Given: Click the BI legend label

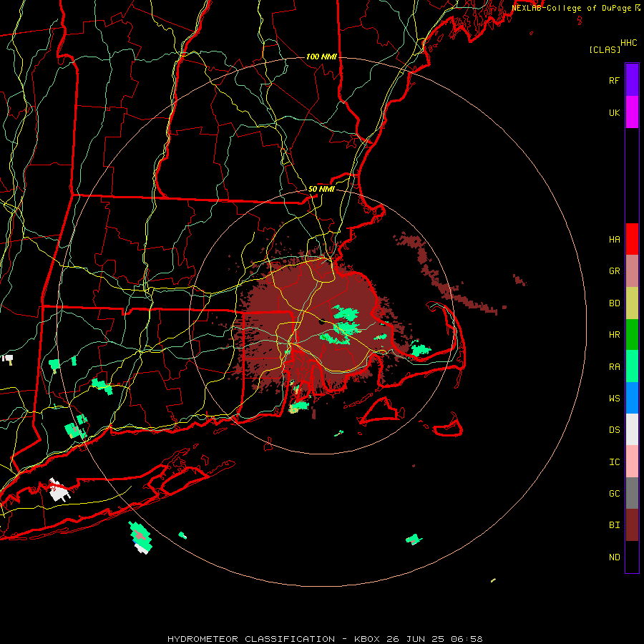Looking at the screenshot, I should click(x=614, y=525).
